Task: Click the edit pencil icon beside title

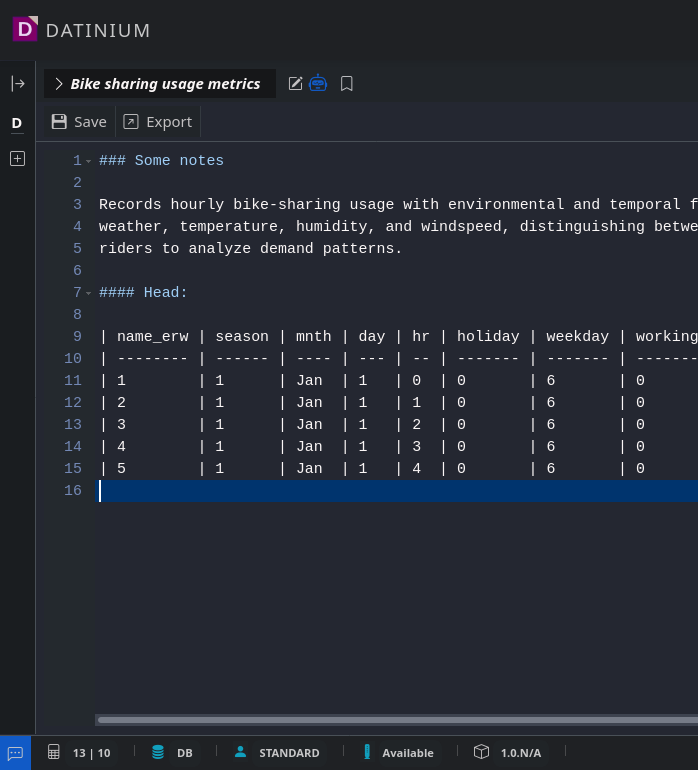Action: pos(295,84)
